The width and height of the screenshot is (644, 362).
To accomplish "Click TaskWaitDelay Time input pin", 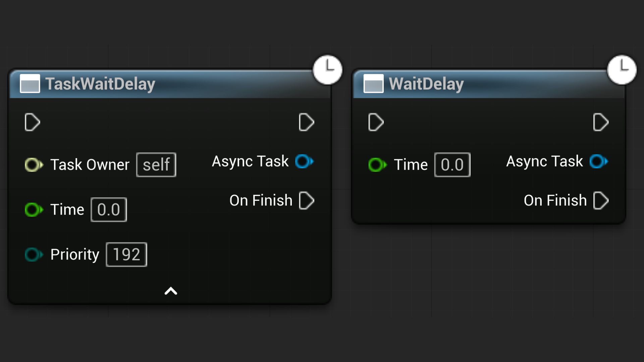I will (x=33, y=210).
